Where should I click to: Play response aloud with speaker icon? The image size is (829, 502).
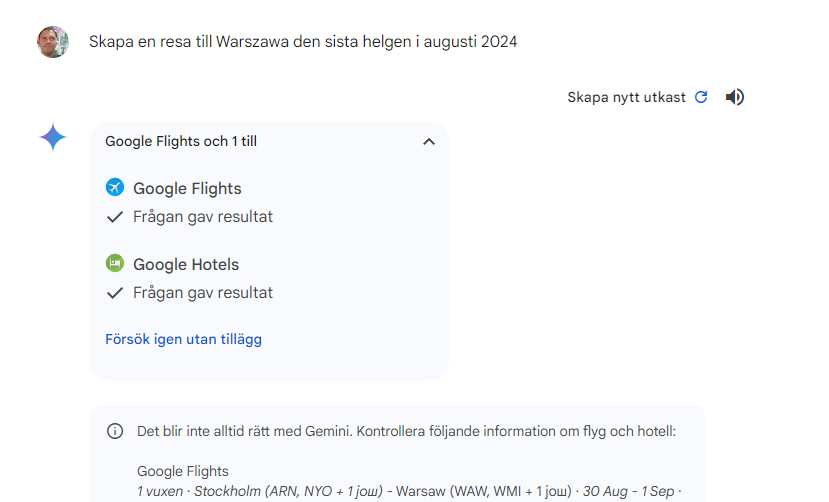(735, 97)
